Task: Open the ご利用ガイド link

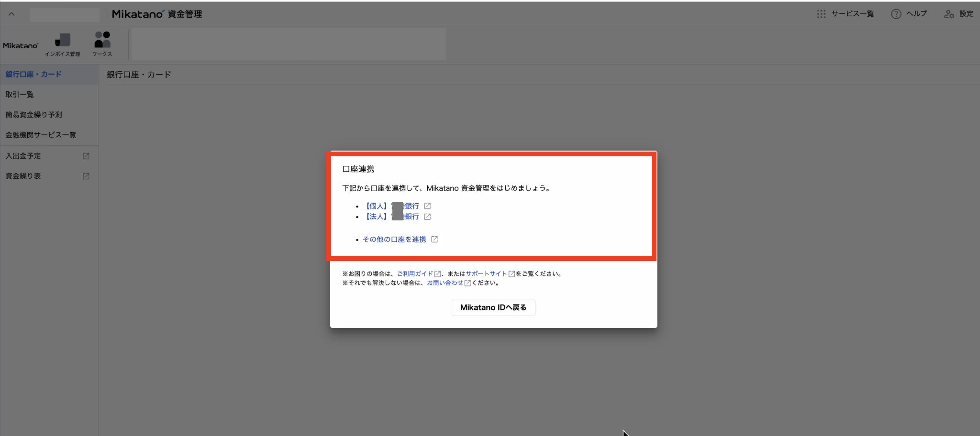Action: (x=415, y=274)
